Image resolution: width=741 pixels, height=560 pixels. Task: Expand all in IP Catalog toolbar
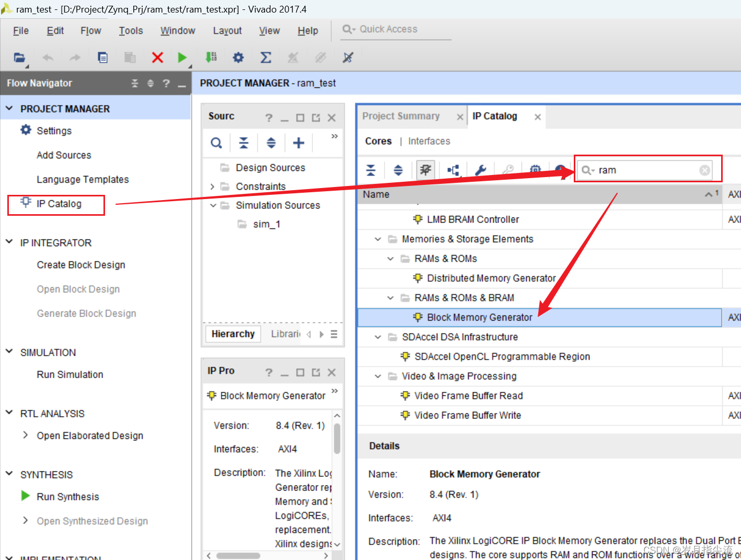398,170
